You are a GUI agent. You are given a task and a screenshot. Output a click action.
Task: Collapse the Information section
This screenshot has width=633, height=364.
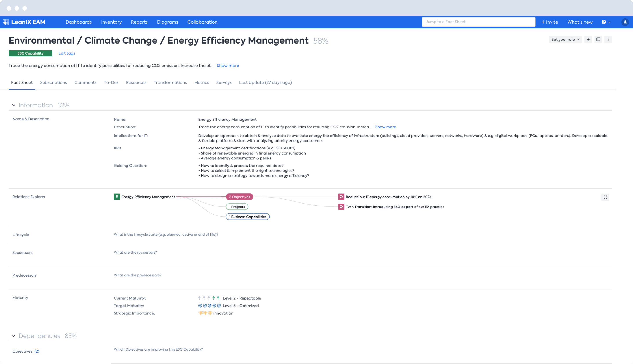[x=13, y=105]
